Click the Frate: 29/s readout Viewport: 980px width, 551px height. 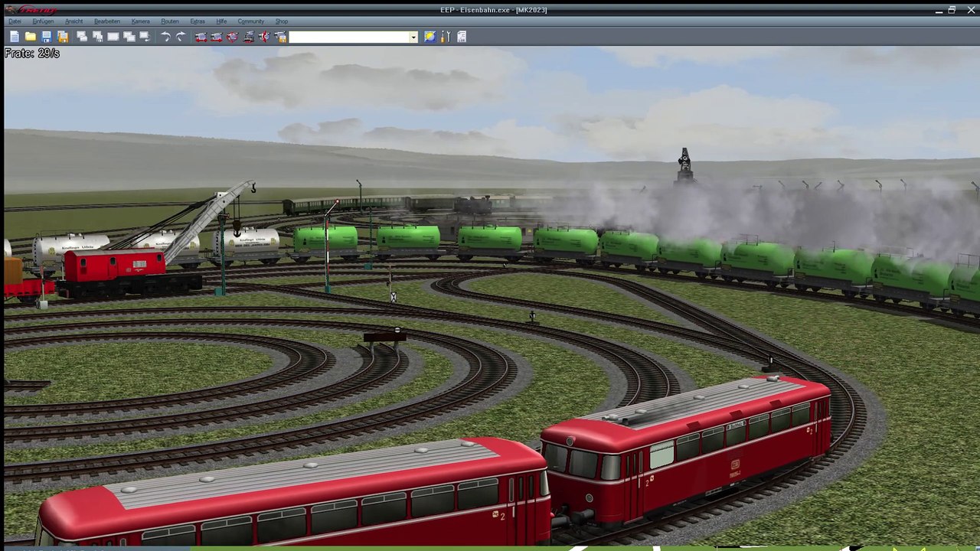pos(32,54)
